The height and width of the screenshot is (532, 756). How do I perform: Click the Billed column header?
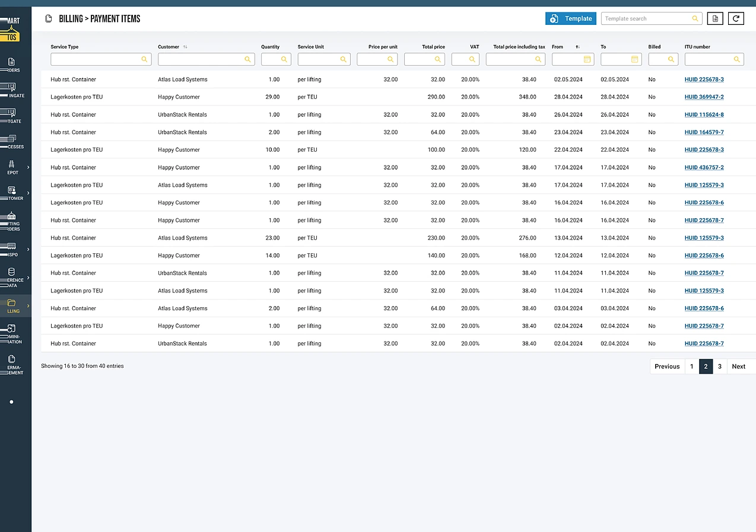(655, 47)
